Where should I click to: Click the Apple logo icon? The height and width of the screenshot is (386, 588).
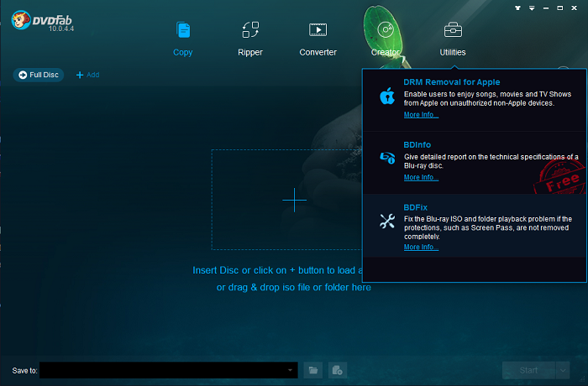(387, 96)
